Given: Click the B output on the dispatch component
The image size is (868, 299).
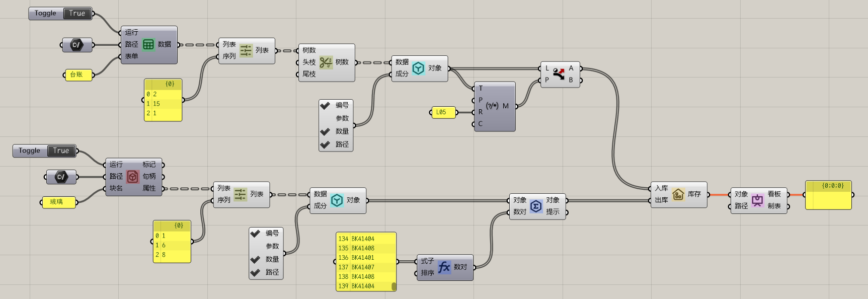Looking at the screenshot, I should point(571,80).
